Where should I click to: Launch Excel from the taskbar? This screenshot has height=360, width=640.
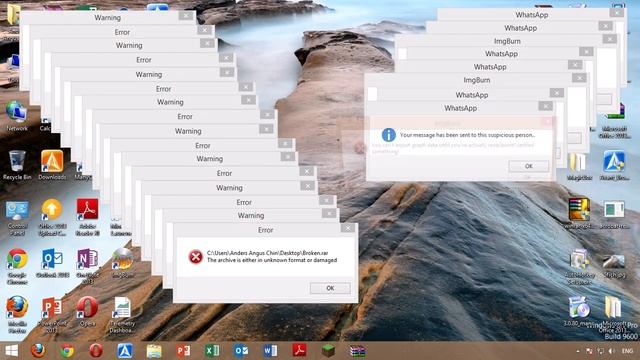coord(212,351)
